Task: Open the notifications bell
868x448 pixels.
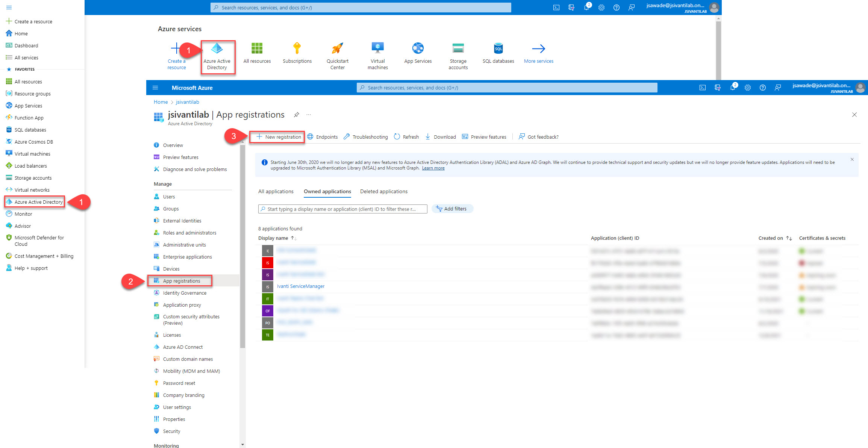Action: (x=586, y=7)
